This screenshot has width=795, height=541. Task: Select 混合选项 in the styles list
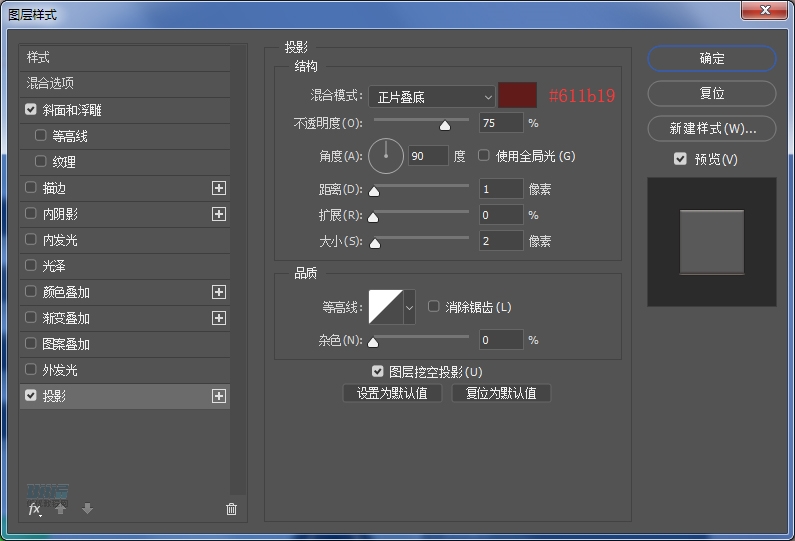pos(51,83)
